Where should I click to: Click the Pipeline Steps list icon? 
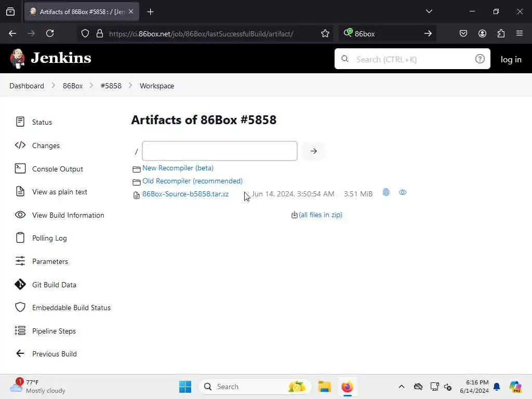pos(20,330)
